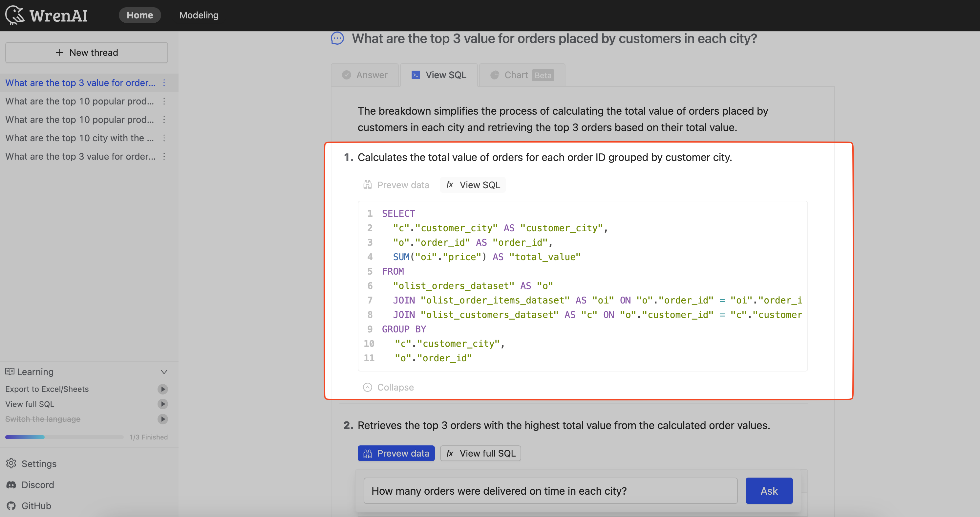Switch to the Answer tab
Image resolution: width=980 pixels, height=517 pixels.
tap(364, 75)
